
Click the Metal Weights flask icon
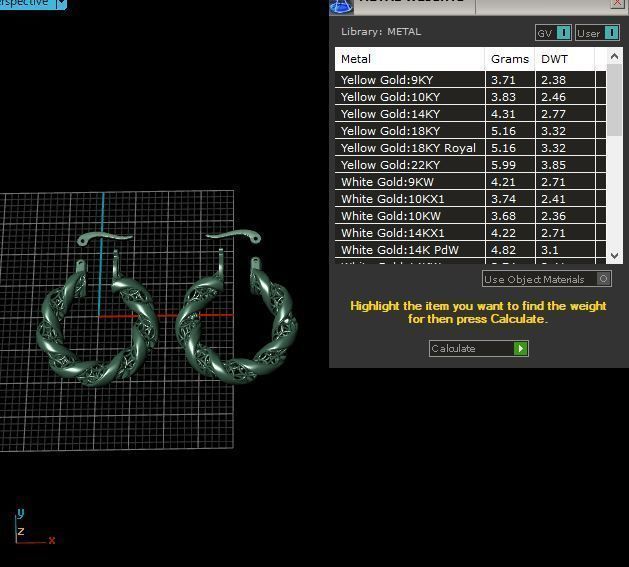pyautogui.click(x=341, y=6)
